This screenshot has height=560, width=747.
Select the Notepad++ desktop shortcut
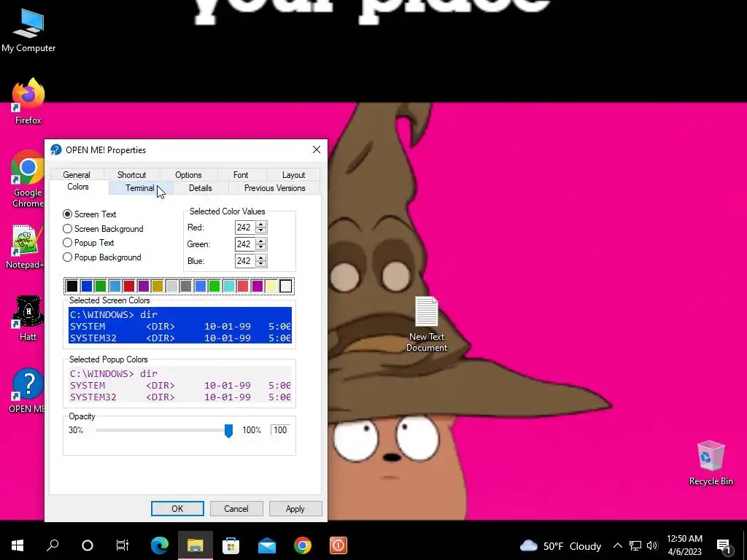(x=27, y=246)
